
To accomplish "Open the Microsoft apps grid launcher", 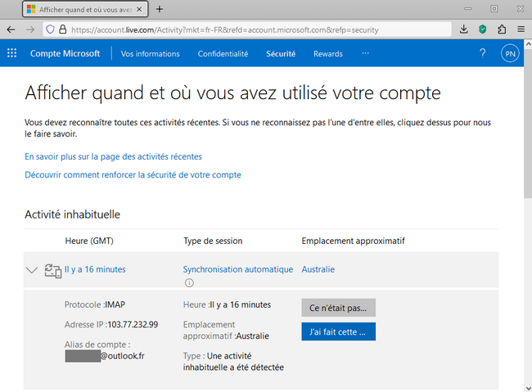I will pos(12,53).
